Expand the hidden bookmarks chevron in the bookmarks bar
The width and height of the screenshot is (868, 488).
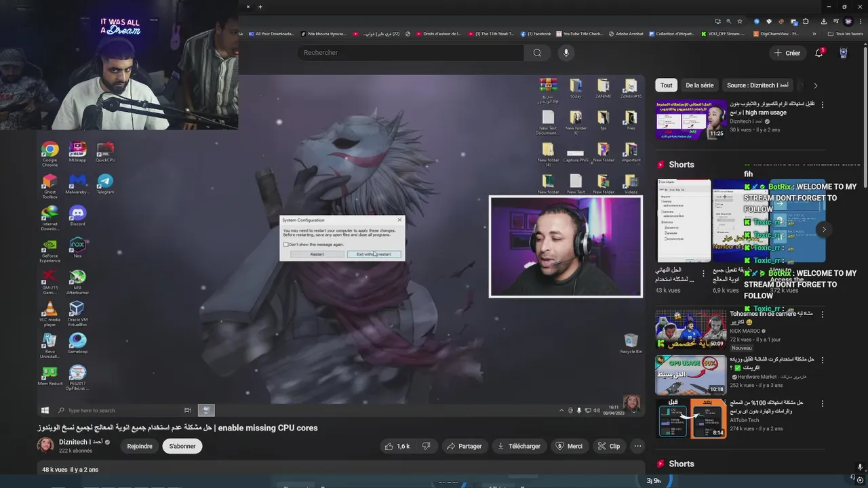[x=815, y=33]
